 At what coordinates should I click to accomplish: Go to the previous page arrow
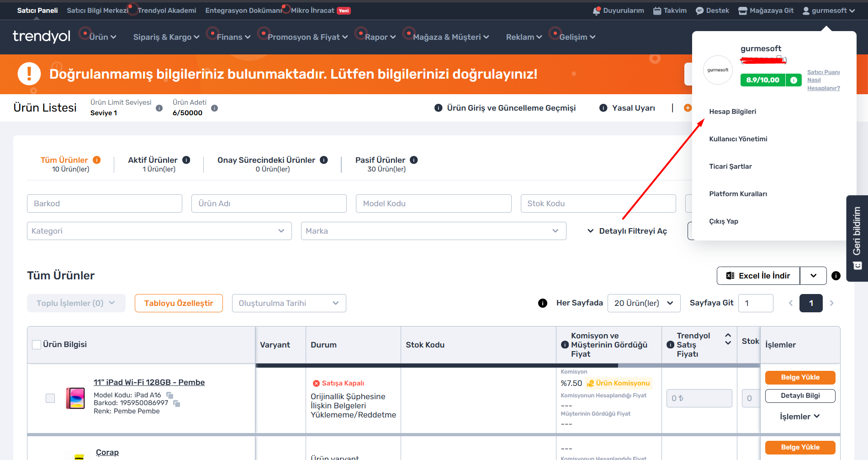click(x=790, y=303)
